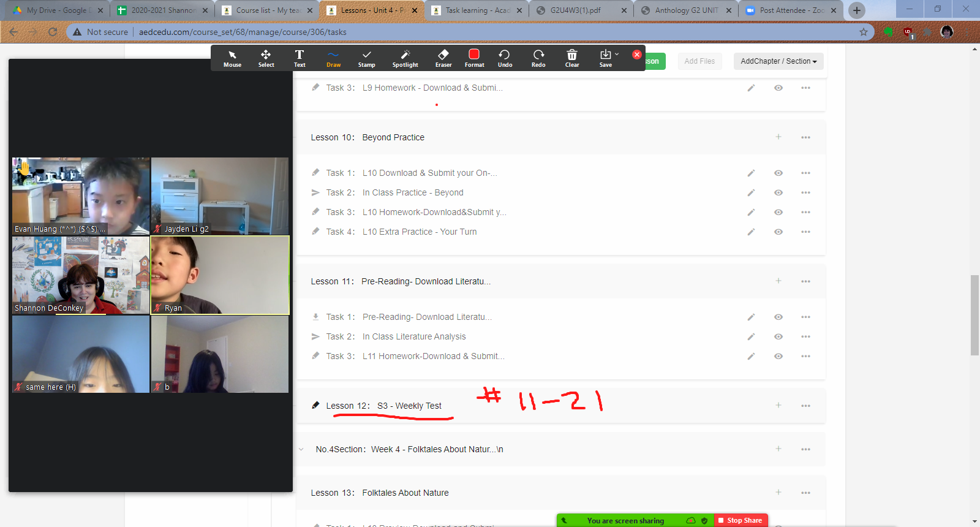
Task: Open Lesson 13 Folktales About Nature
Action: point(405,493)
